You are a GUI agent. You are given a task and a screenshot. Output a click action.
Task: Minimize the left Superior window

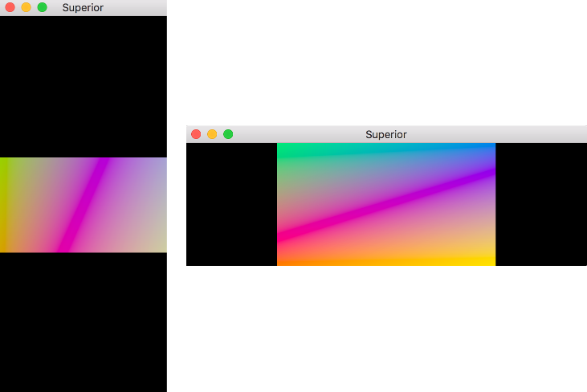point(26,7)
